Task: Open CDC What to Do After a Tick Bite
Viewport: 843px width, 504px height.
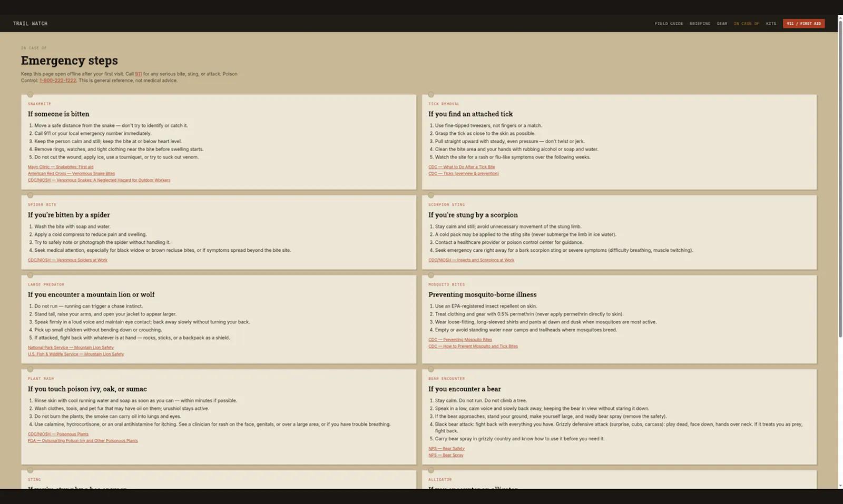Action: click(x=462, y=167)
